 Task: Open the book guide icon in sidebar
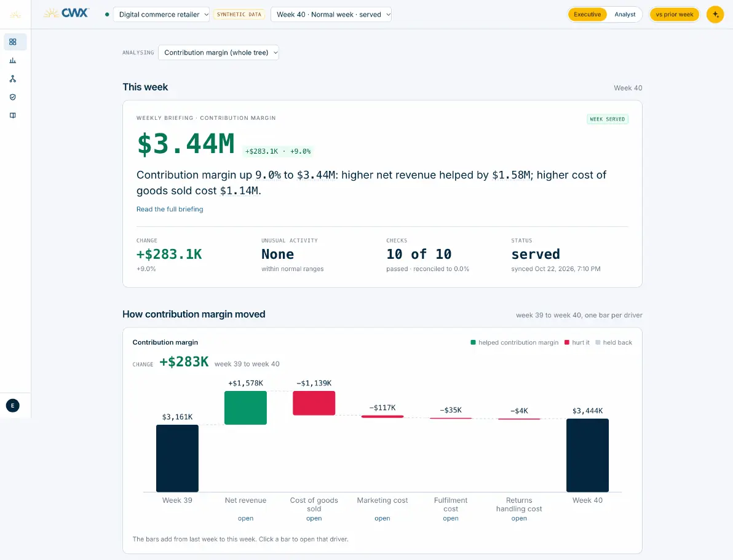(x=13, y=116)
